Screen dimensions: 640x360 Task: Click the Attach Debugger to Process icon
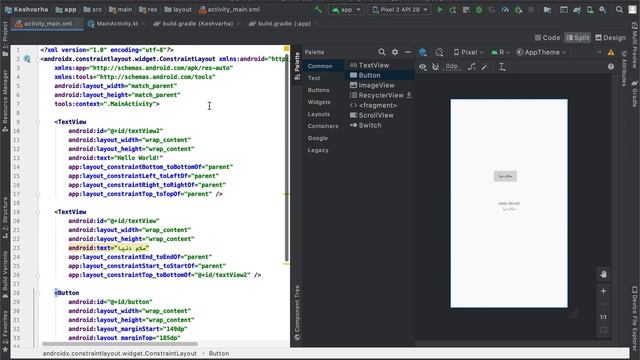pos(518,9)
